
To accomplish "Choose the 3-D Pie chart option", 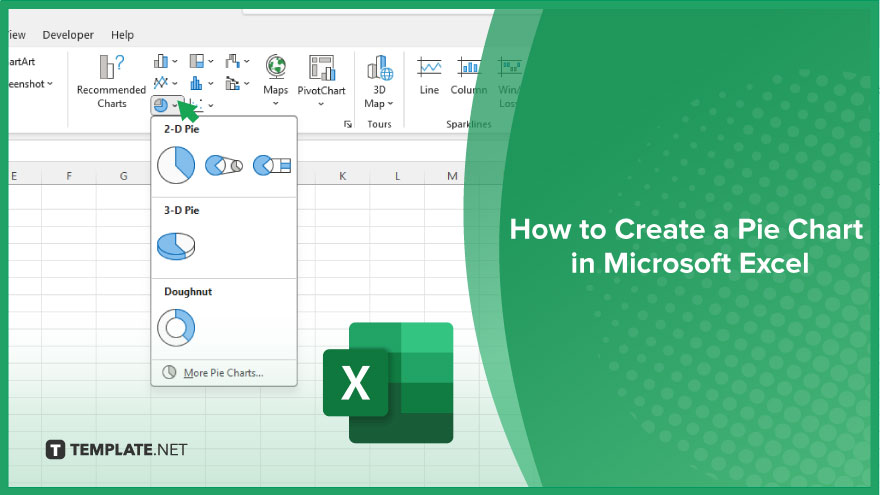I will tap(176, 246).
